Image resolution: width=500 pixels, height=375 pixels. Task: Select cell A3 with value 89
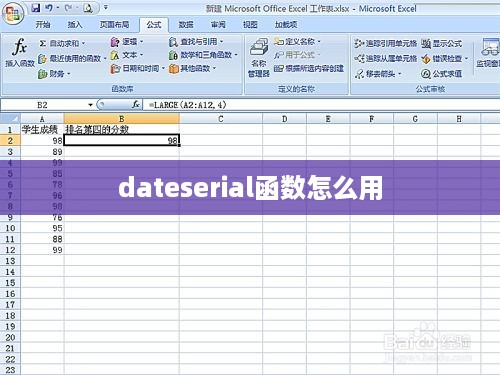(x=42, y=152)
